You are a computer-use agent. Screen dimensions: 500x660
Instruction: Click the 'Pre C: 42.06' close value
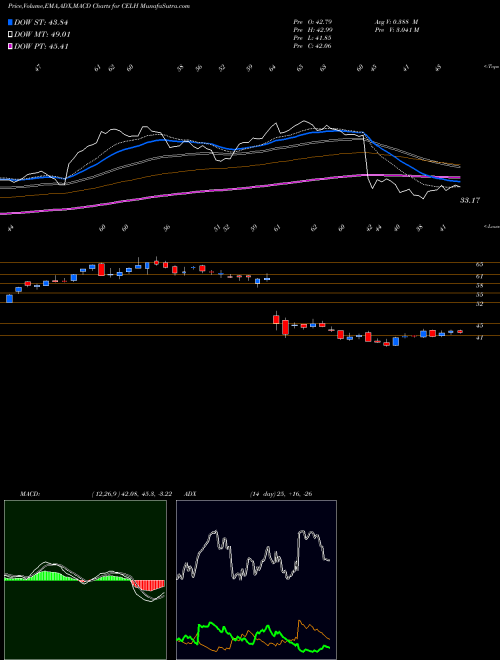[x=313, y=46]
